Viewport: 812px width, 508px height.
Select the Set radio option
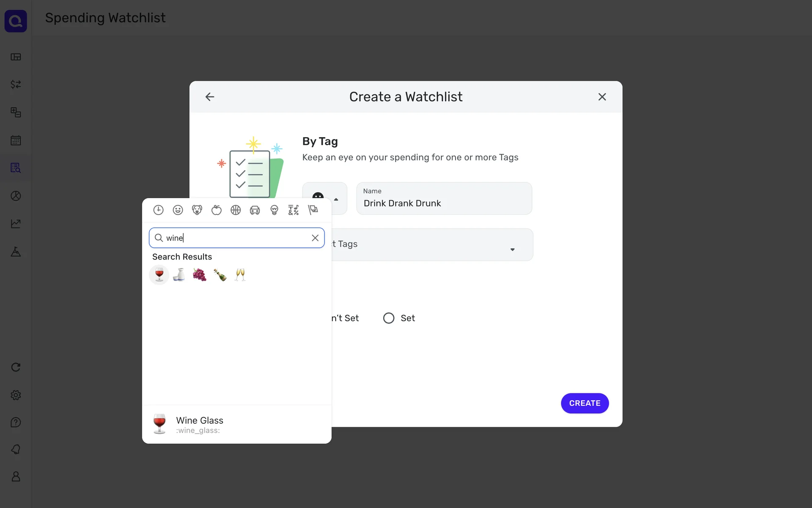click(x=389, y=318)
